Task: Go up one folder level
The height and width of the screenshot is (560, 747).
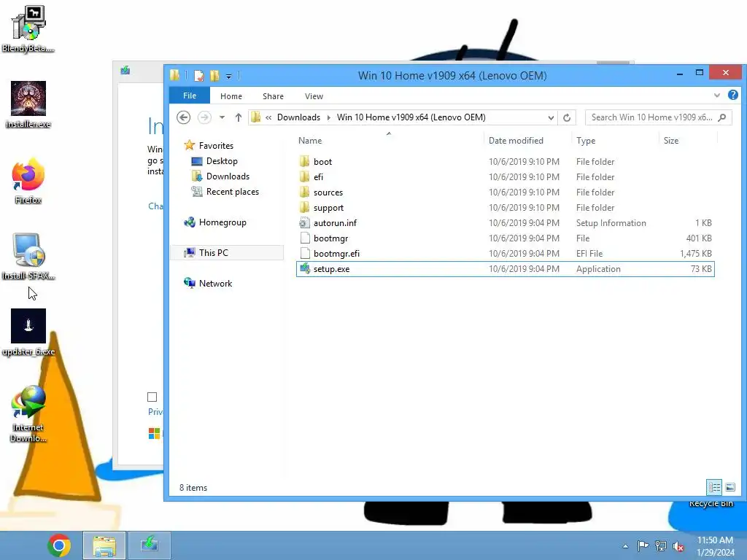Action: [x=239, y=117]
